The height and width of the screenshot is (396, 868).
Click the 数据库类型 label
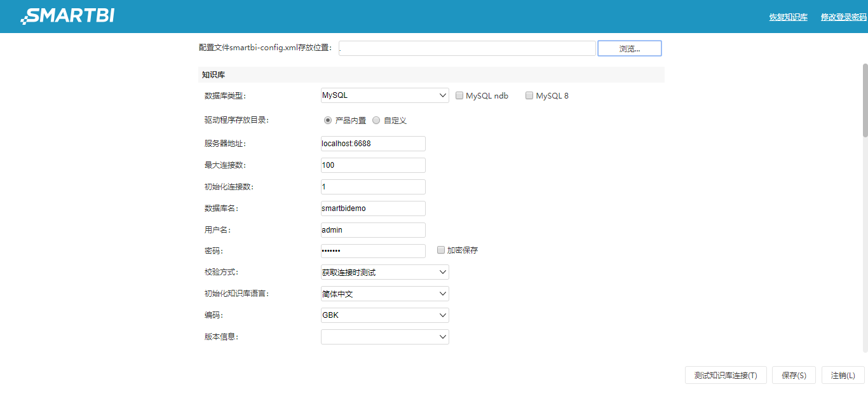point(225,96)
